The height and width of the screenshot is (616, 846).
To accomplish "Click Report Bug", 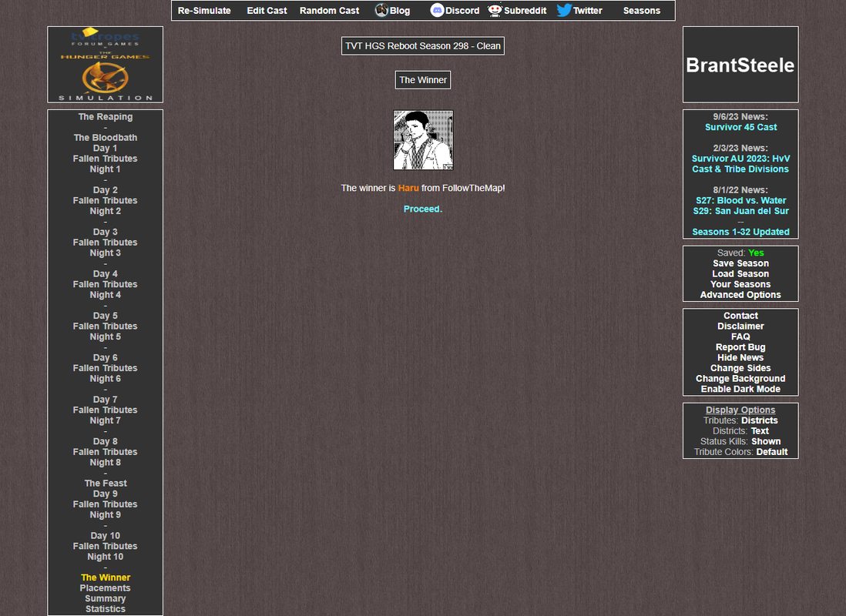I will click(740, 347).
